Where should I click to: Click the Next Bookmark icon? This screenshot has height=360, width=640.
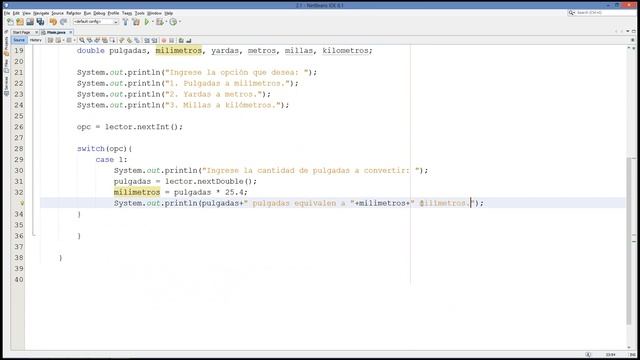click(x=129, y=40)
